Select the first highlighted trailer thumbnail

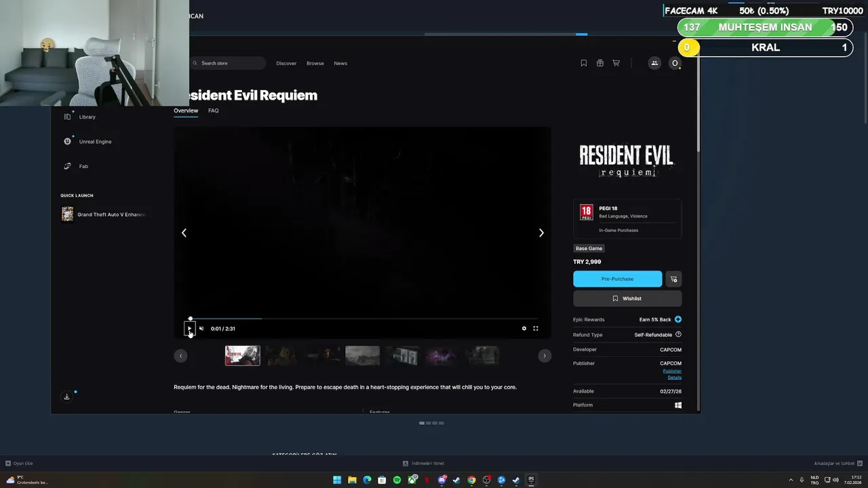[x=242, y=356]
